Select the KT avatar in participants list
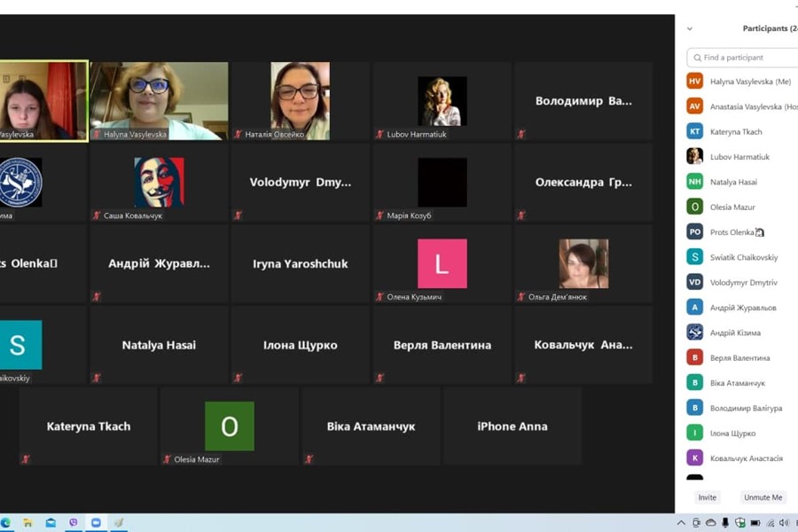This screenshot has width=798, height=532. [694, 131]
